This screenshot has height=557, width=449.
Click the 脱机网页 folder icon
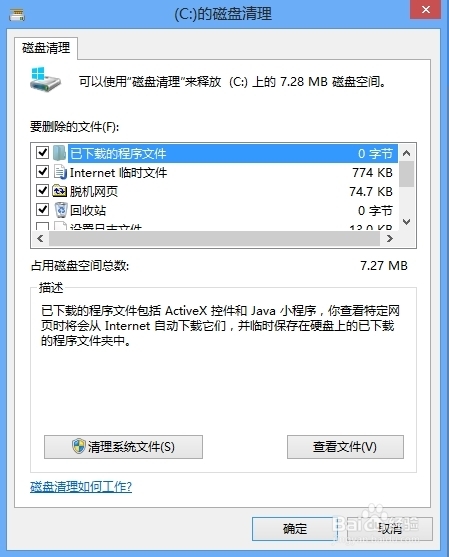pos(60,191)
